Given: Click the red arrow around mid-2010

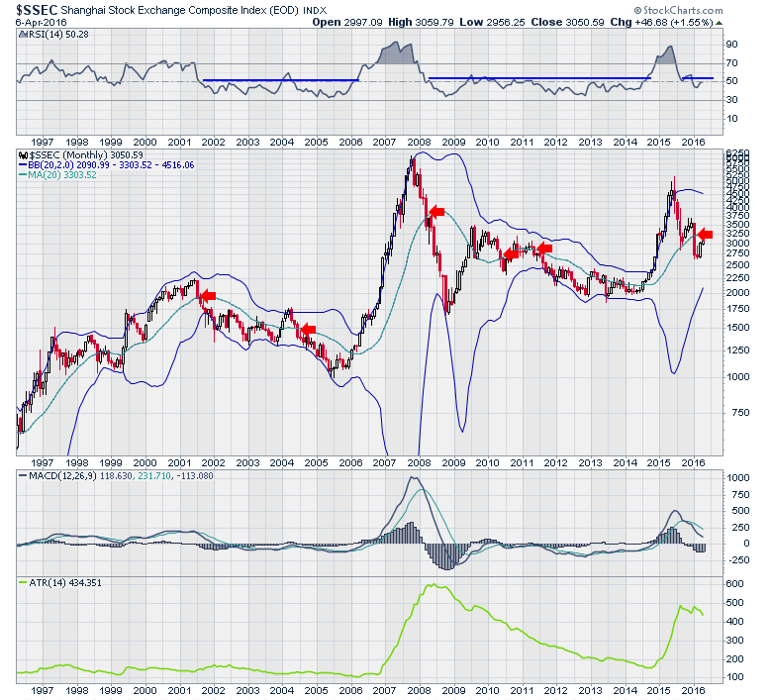Looking at the screenshot, I should 510,253.
